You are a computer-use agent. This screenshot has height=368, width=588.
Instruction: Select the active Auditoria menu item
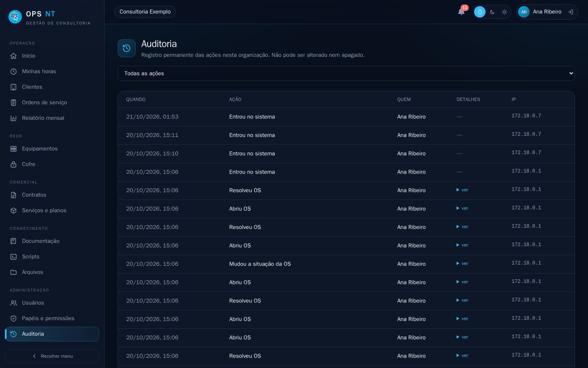[x=52, y=334]
